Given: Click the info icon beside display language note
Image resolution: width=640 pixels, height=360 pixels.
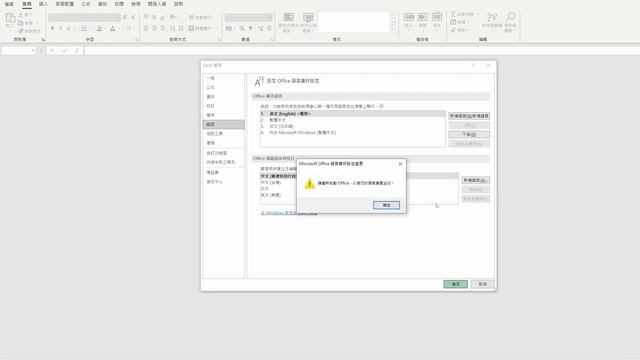Looking at the screenshot, I should [x=381, y=106].
